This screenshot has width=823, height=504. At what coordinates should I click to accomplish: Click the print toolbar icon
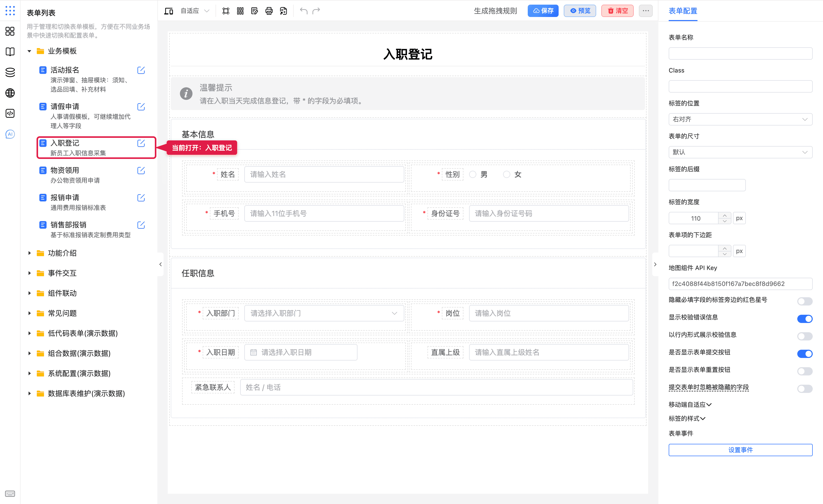point(269,11)
